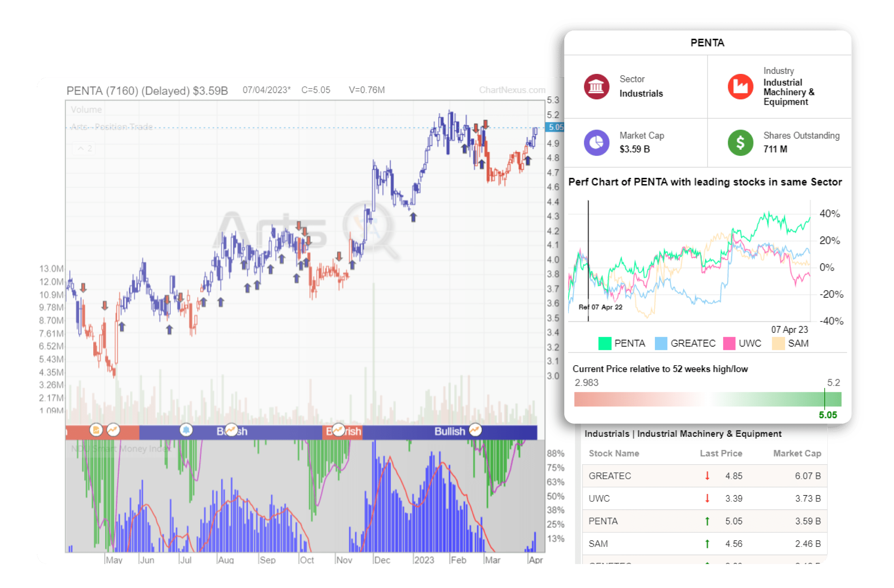Click the 52 weeks high/low gradient bar marker
Image resolution: width=894 pixels, height=588 pixels.
824,399
